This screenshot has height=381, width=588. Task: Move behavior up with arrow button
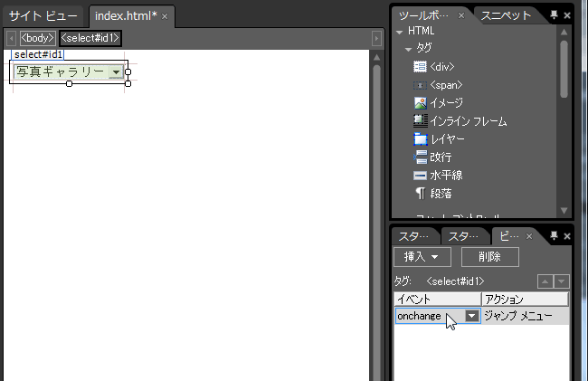[x=545, y=281]
